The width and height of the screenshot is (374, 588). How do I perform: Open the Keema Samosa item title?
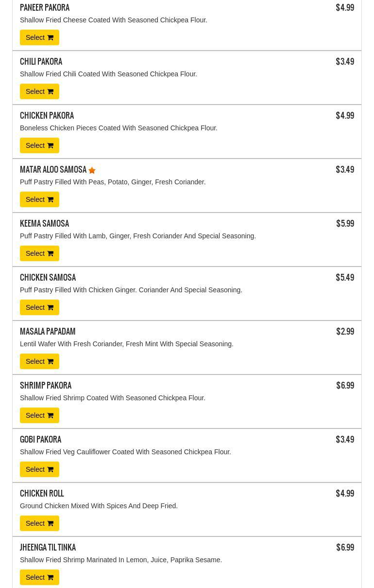click(45, 224)
